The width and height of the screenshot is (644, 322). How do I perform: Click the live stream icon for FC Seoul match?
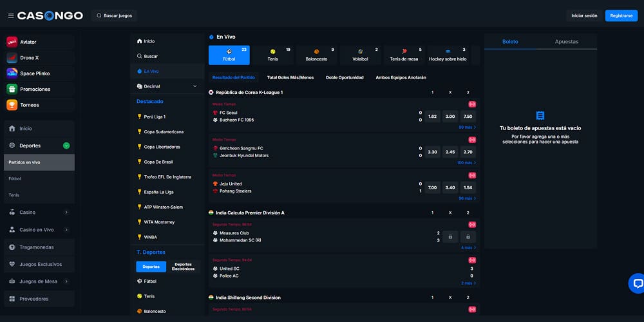(472, 104)
